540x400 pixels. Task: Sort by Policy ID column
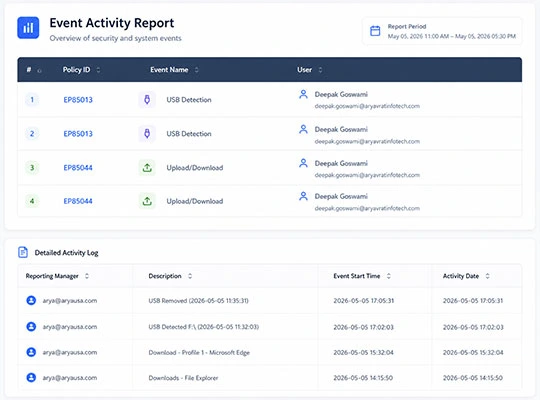click(x=98, y=70)
